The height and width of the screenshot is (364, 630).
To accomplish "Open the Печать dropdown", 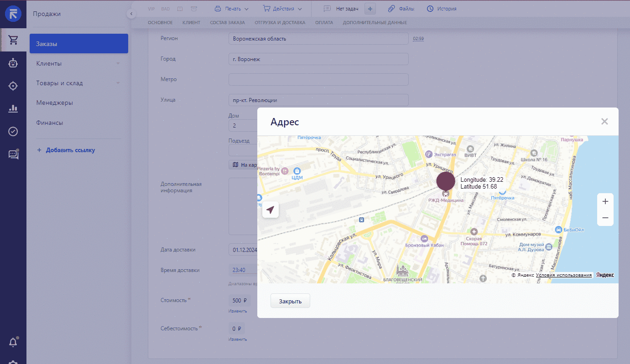I will pyautogui.click(x=232, y=9).
